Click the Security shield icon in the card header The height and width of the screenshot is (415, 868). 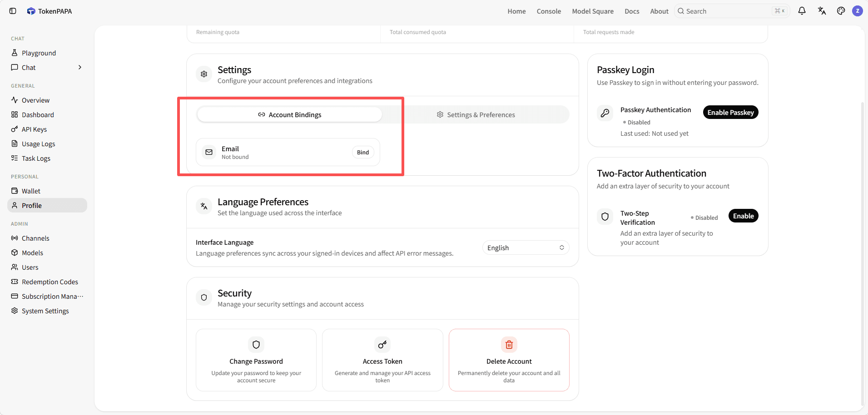coord(204,297)
